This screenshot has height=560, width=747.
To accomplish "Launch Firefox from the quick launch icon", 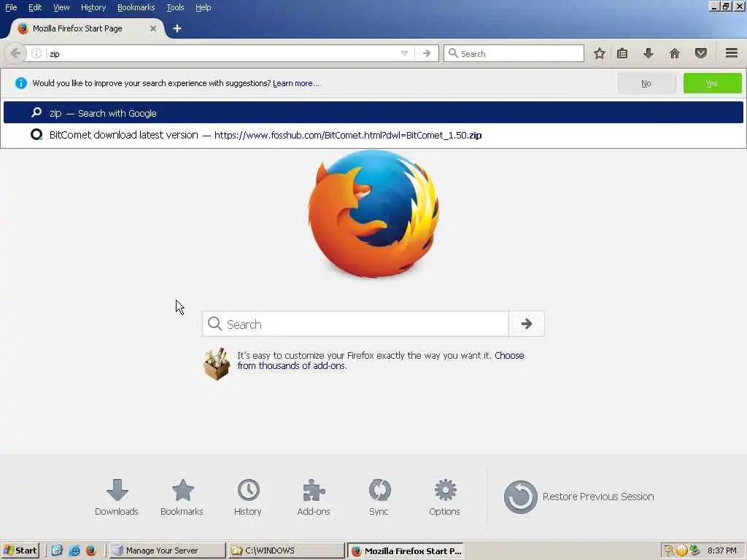I will [x=91, y=551].
